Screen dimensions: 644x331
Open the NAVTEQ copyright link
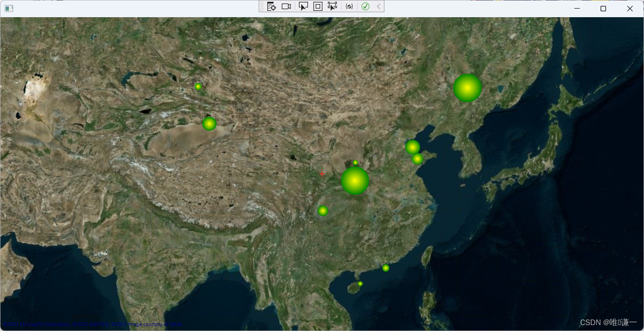[99, 324]
